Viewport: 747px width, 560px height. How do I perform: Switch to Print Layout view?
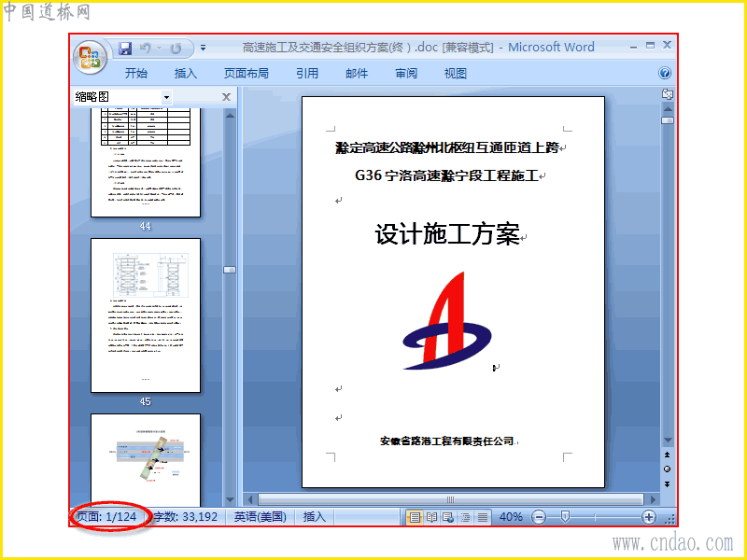[415, 517]
